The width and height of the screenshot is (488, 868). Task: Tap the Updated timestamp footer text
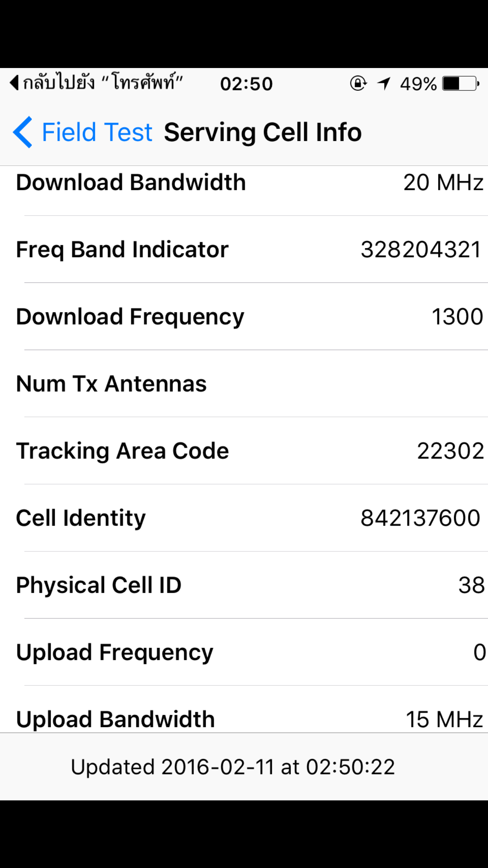point(233,767)
